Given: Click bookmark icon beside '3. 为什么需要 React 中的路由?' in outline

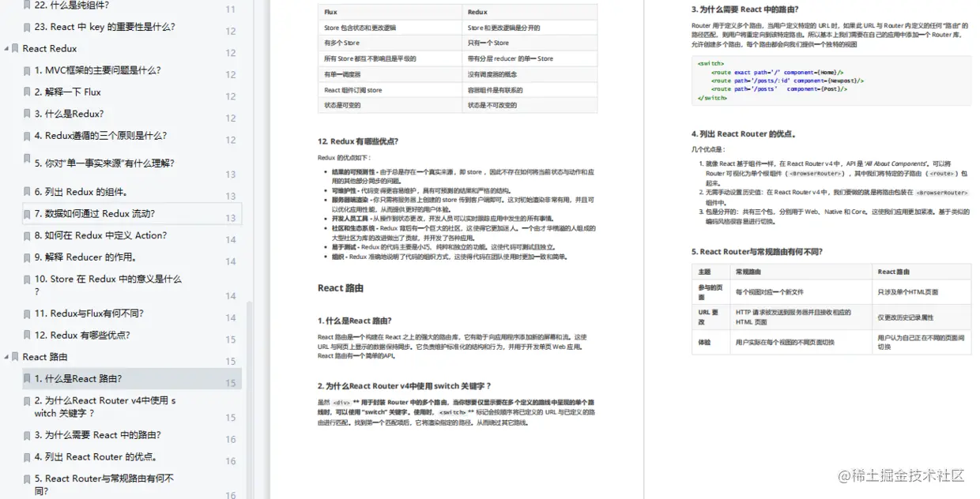Looking at the screenshot, I should point(28,435).
